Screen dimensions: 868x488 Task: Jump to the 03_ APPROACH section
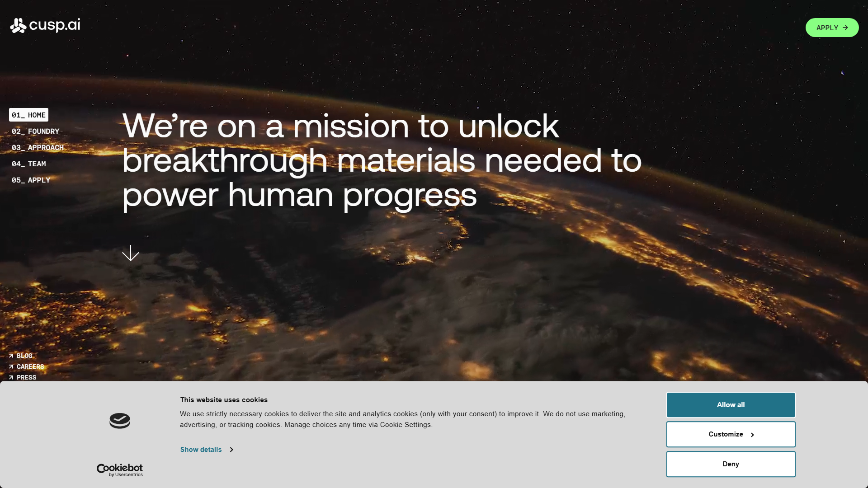tap(38, 147)
